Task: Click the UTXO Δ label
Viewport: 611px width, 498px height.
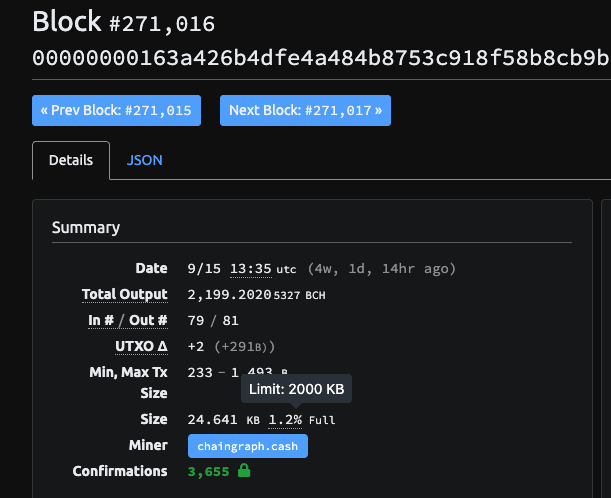Action: pos(141,346)
